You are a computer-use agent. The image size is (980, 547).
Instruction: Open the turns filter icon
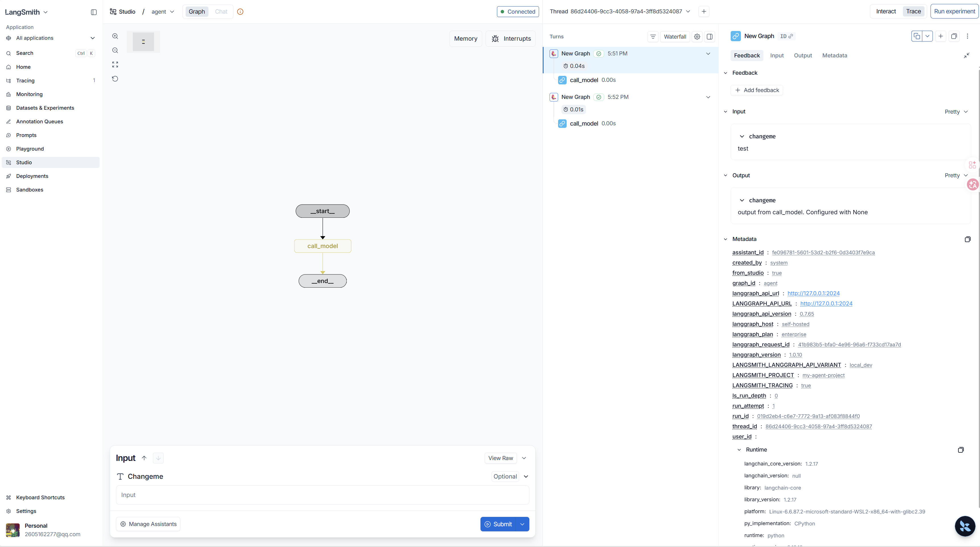tap(653, 36)
